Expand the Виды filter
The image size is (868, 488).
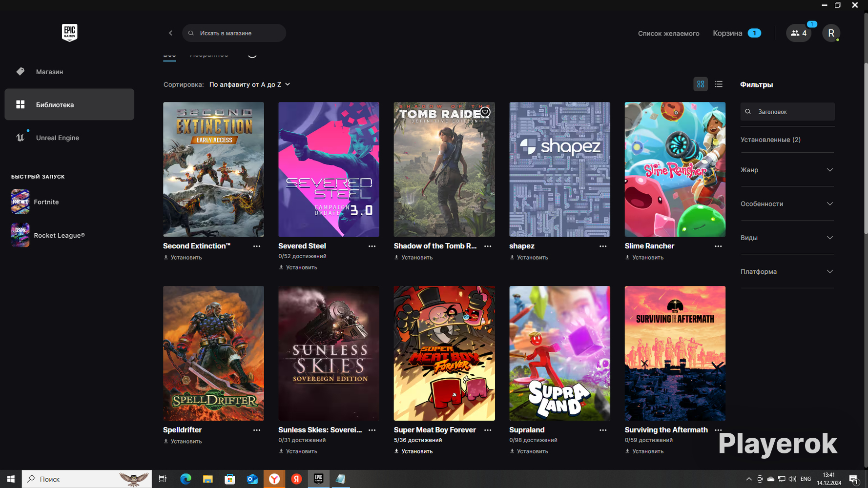click(787, 238)
